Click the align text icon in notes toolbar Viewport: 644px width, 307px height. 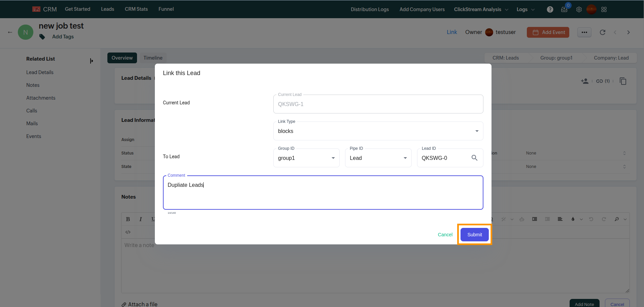point(560,219)
